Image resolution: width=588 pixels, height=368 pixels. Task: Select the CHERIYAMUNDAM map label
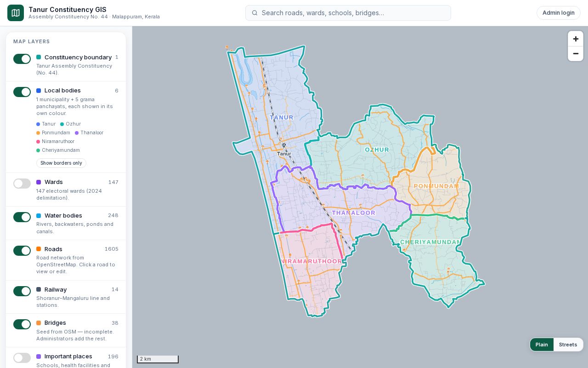[x=430, y=242]
